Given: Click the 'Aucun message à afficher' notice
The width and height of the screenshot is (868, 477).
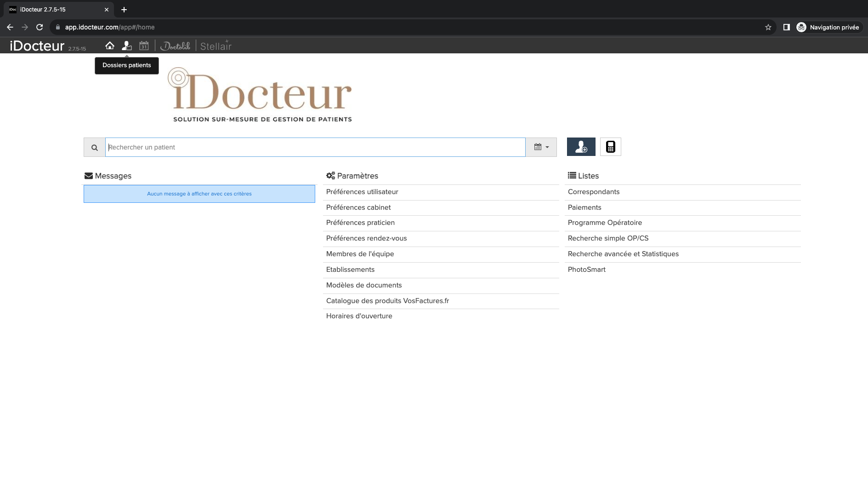Looking at the screenshot, I should [x=199, y=194].
